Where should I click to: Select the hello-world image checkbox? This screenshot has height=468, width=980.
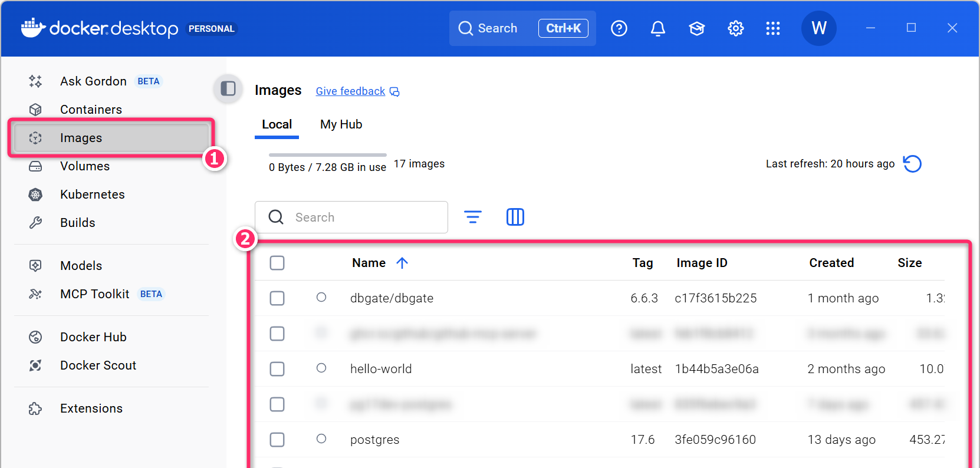pyautogui.click(x=277, y=369)
